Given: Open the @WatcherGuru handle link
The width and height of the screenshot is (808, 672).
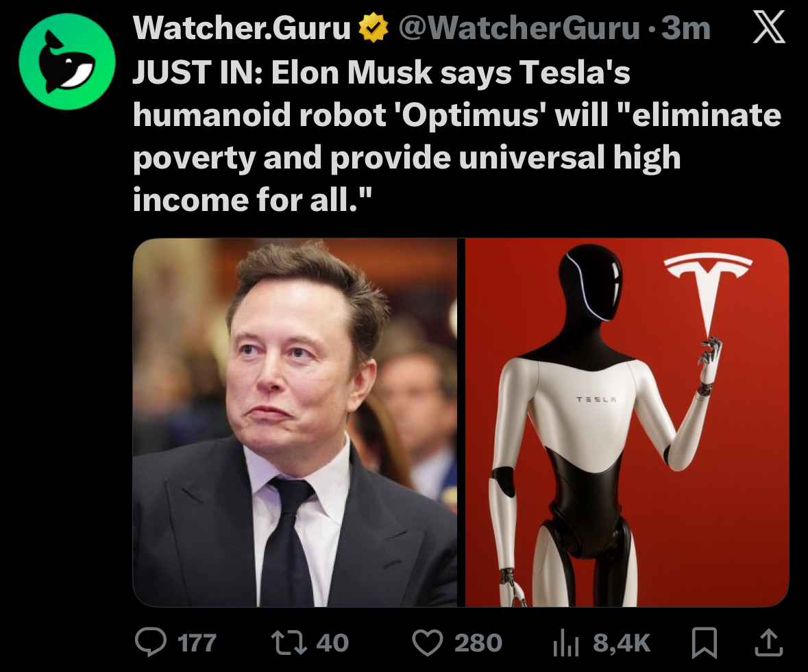Looking at the screenshot, I should click(519, 28).
